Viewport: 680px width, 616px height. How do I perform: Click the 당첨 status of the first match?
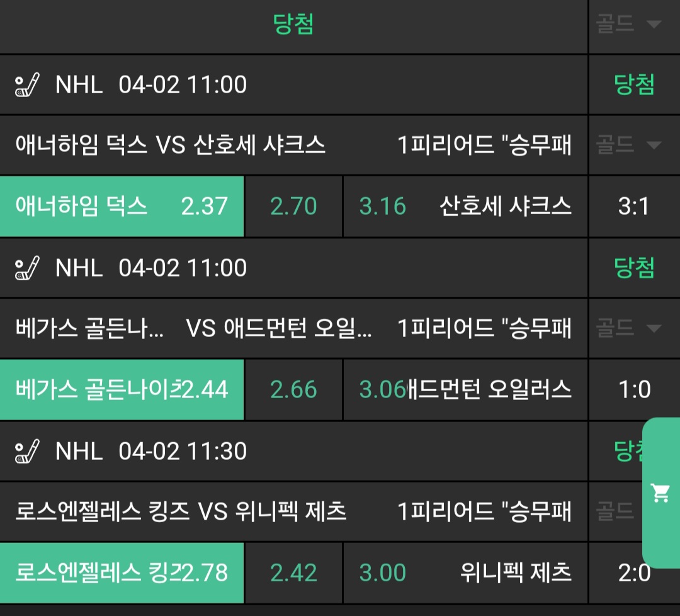coord(634,85)
